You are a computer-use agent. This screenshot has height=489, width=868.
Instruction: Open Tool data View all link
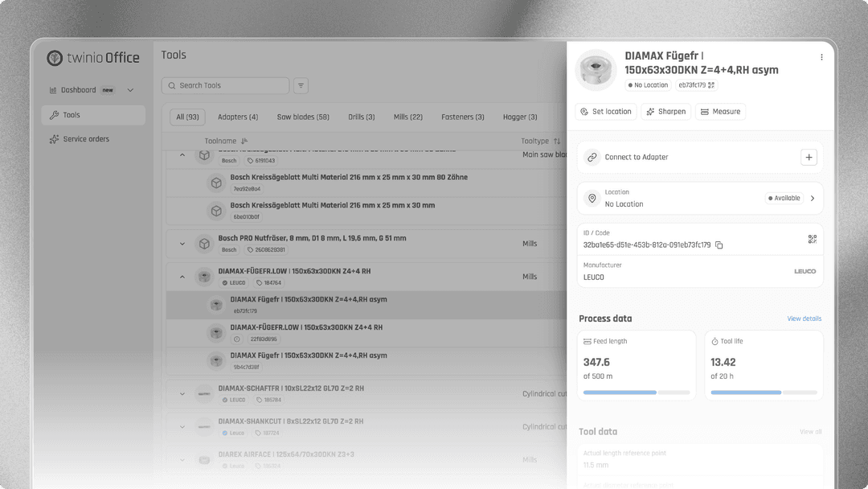[810, 431]
